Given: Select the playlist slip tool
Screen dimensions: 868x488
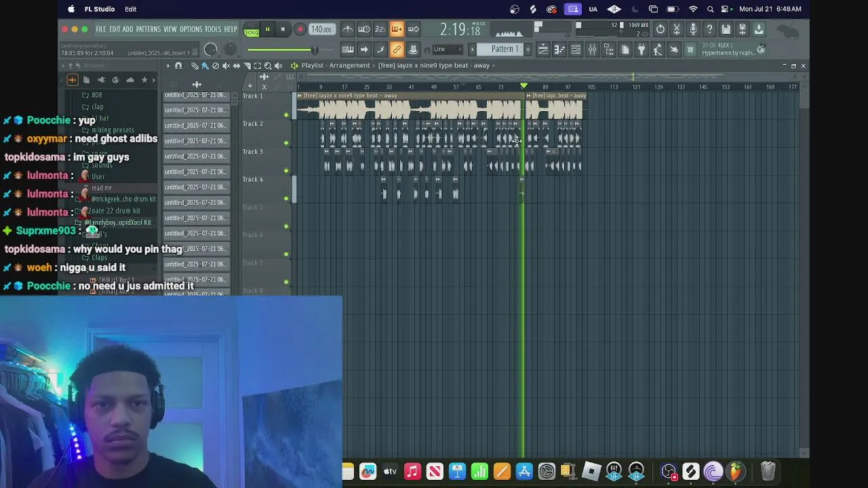Looking at the screenshot, I should (x=237, y=66).
